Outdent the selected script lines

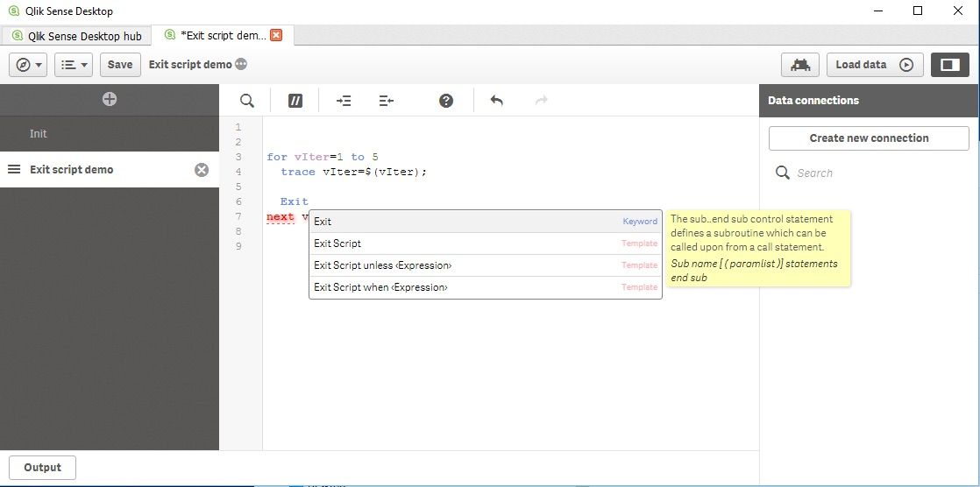[x=387, y=101]
